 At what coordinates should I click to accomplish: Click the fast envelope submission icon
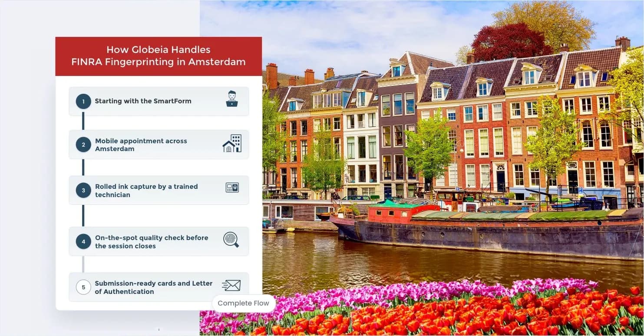pyautogui.click(x=231, y=285)
